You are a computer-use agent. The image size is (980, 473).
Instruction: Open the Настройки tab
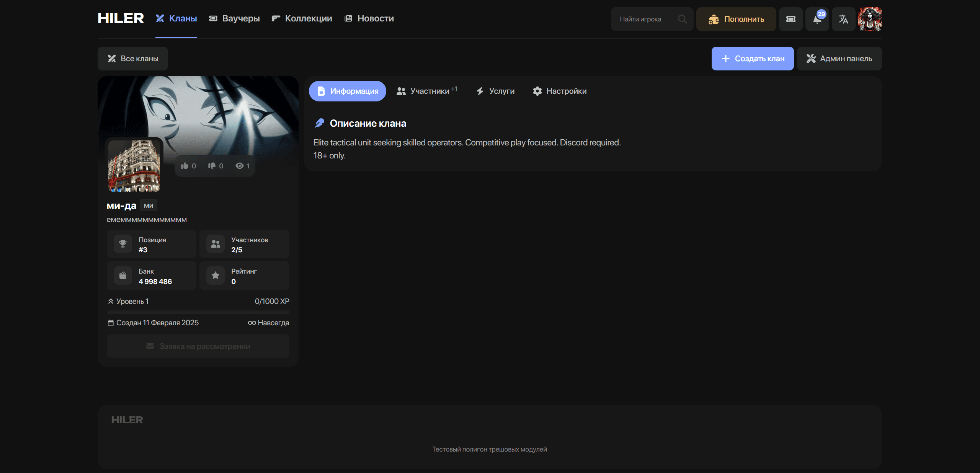(x=560, y=91)
